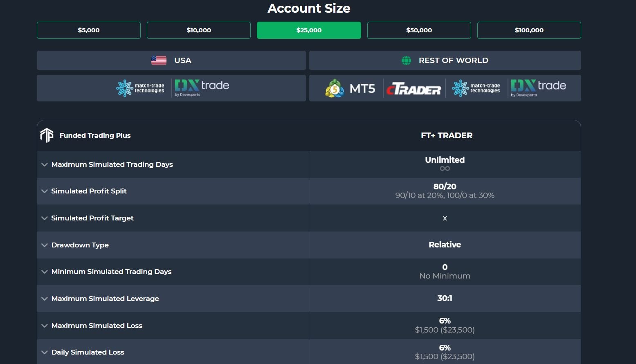
Task: Click the selected green $25,000 button
Action: [x=309, y=30]
